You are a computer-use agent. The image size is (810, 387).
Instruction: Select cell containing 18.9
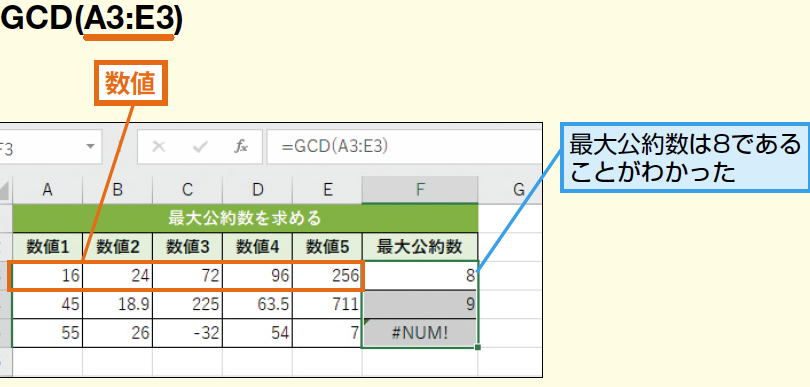117,304
